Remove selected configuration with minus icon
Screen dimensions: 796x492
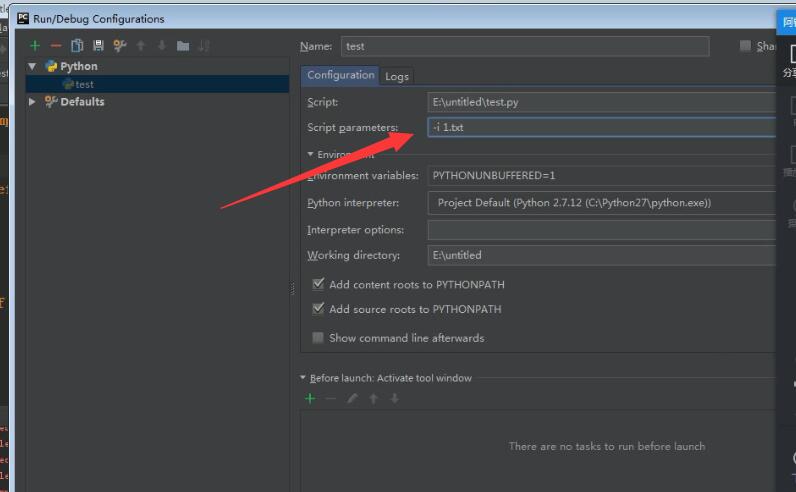(x=56, y=46)
